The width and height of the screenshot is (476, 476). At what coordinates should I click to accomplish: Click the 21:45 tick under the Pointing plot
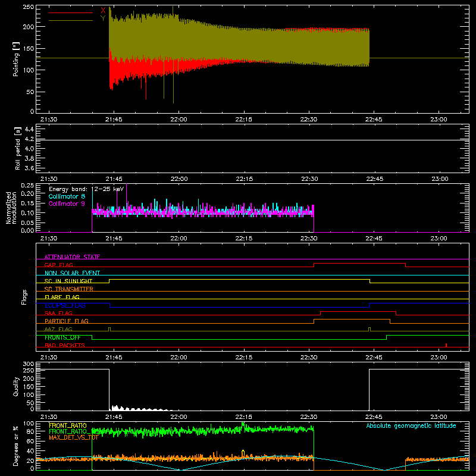(114, 120)
